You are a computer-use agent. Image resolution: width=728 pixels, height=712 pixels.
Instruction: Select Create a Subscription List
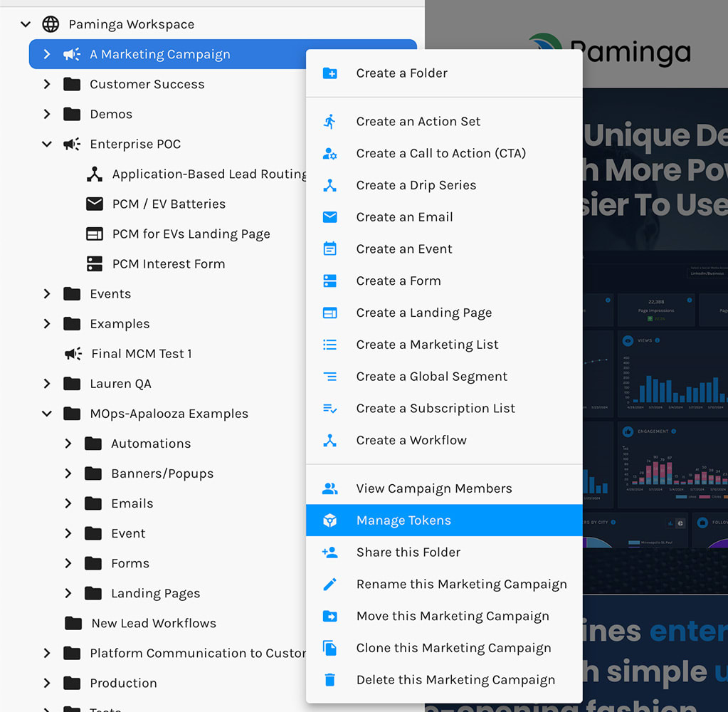(444, 409)
